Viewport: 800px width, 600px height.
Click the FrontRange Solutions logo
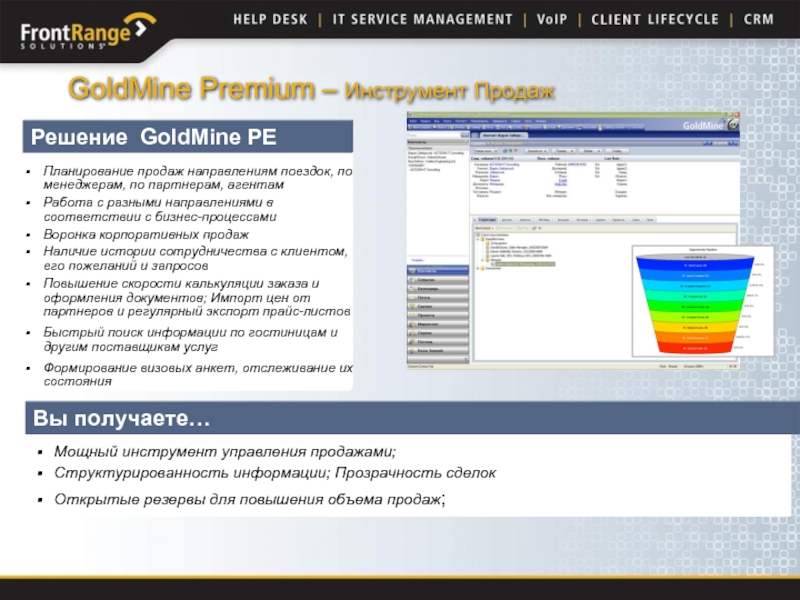point(87,32)
